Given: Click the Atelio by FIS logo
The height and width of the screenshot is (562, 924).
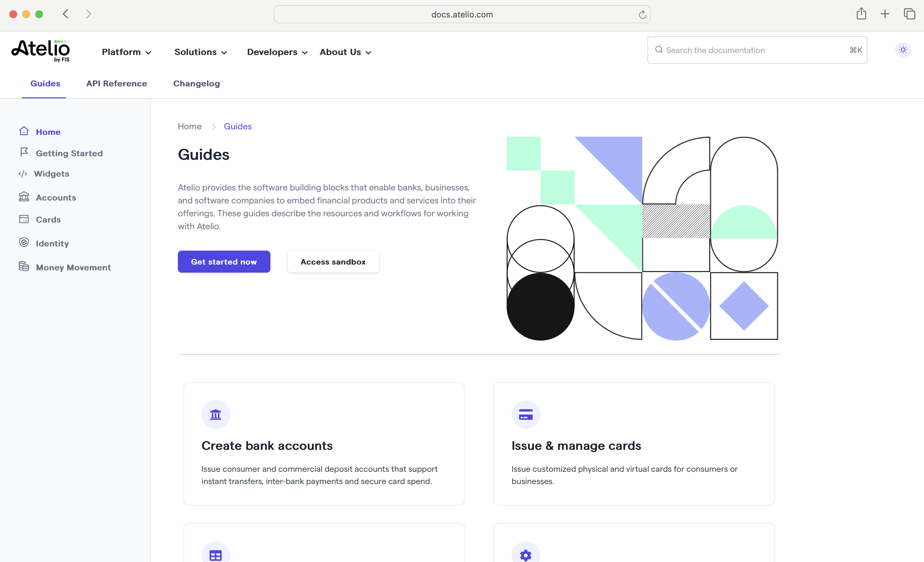Looking at the screenshot, I should [41, 51].
